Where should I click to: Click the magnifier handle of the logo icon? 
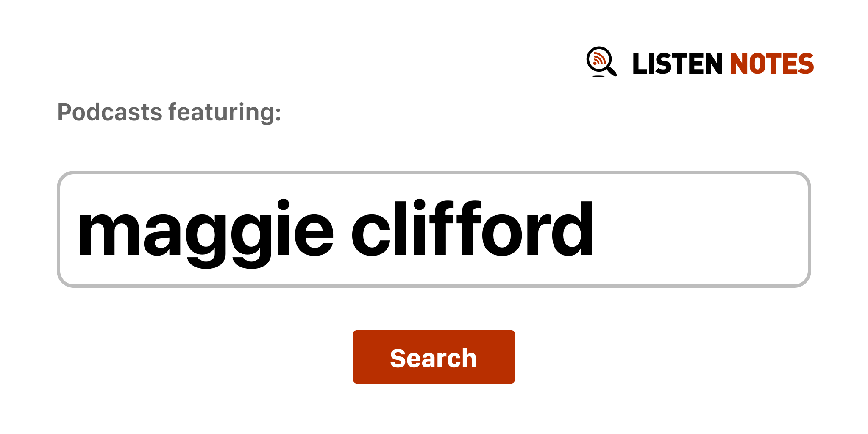pyautogui.click(x=612, y=70)
